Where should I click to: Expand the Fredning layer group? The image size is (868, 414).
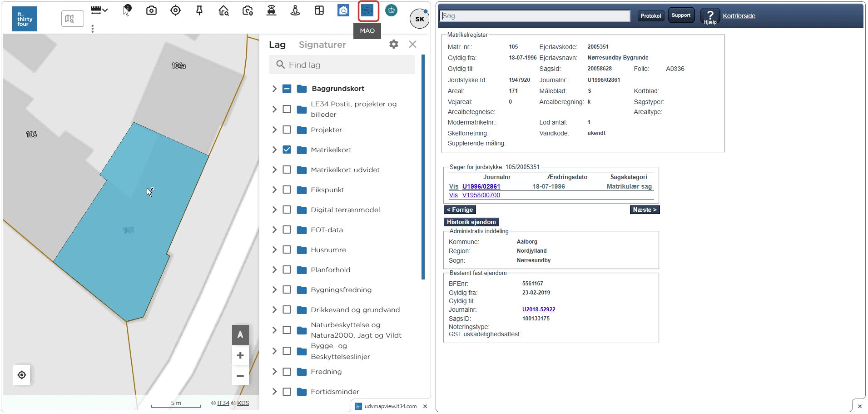tap(274, 371)
